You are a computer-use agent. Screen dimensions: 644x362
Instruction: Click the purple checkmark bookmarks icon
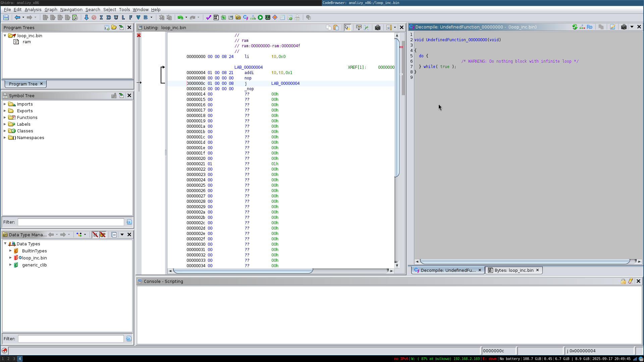coord(209,17)
